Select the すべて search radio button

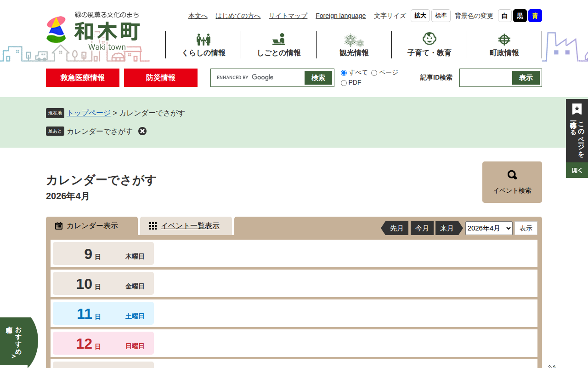point(344,73)
